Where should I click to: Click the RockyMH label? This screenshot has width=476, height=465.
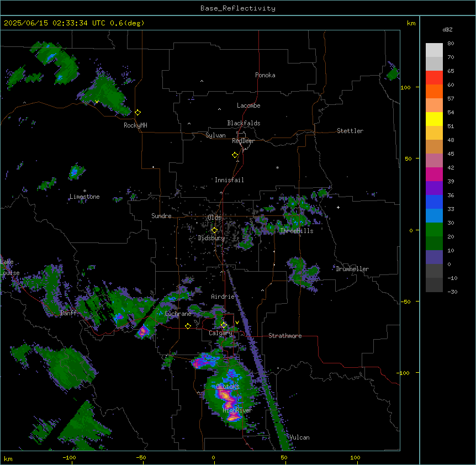[x=135, y=125]
